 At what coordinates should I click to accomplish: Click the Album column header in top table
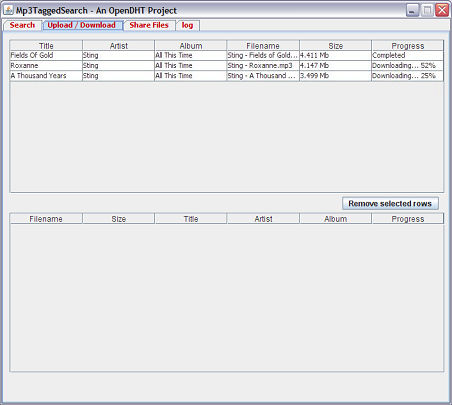191,46
